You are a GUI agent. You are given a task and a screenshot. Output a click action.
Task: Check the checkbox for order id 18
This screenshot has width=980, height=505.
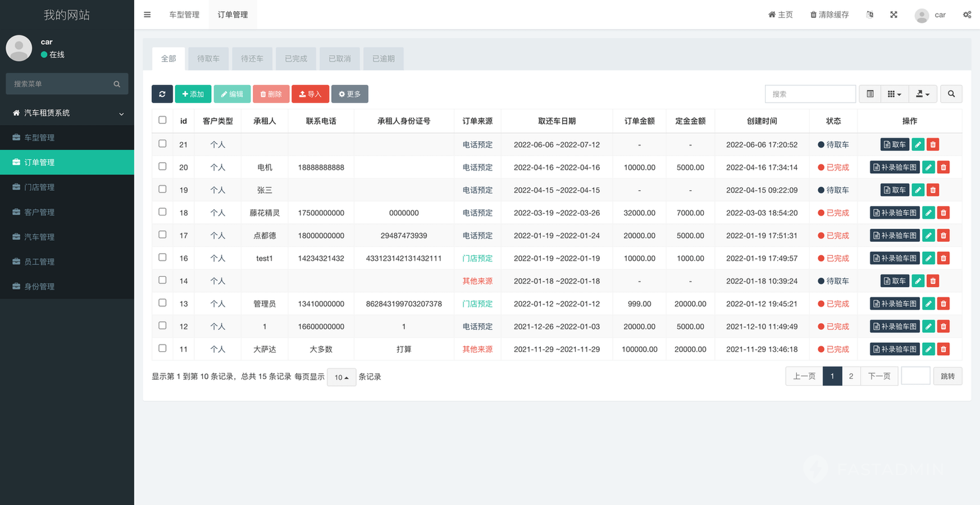[162, 212]
